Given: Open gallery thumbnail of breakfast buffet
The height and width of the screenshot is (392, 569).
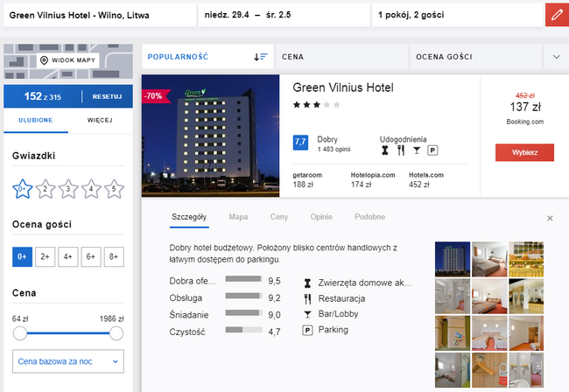Looking at the screenshot, I should [526, 259].
